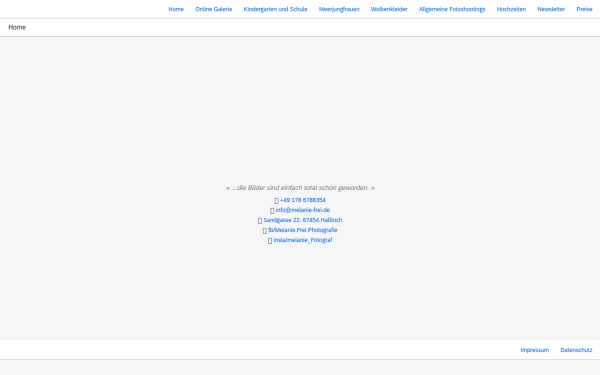Open the Datenschutz footer link
Screen dimensions: 600x375
[576, 350]
